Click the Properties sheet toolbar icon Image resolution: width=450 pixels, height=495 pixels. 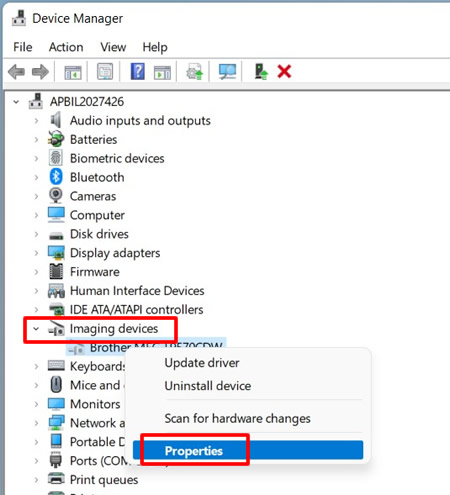(105, 71)
